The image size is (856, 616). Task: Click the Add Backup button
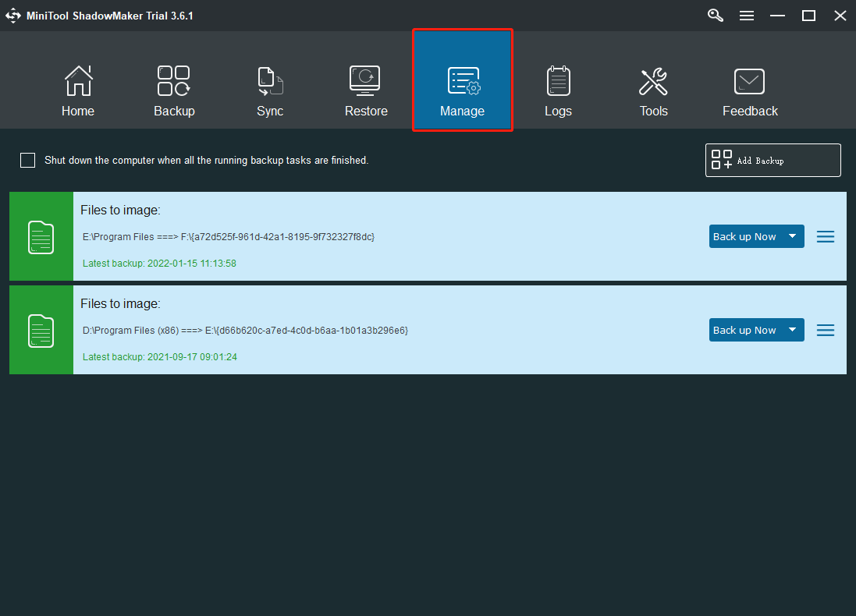772,160
